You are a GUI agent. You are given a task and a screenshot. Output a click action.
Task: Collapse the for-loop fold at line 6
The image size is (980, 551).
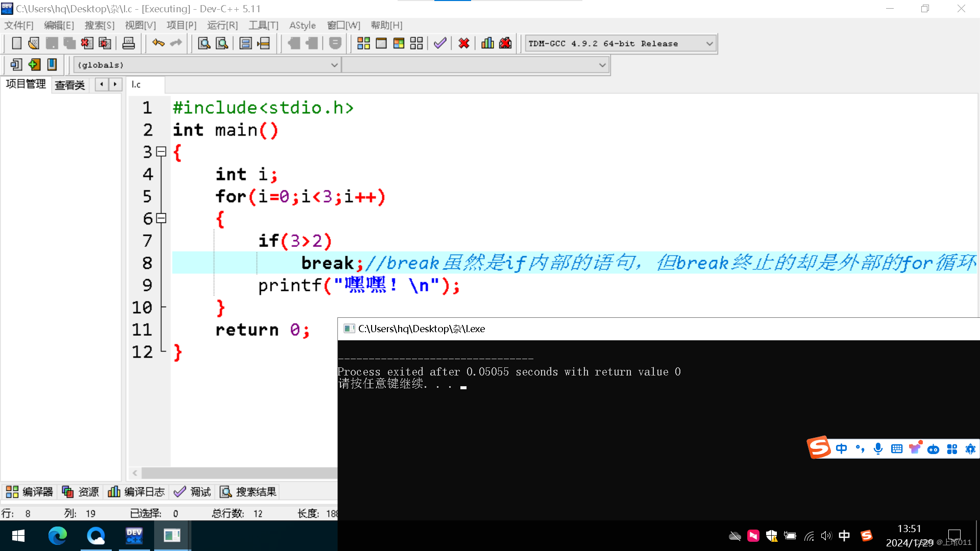pos(161,218)
